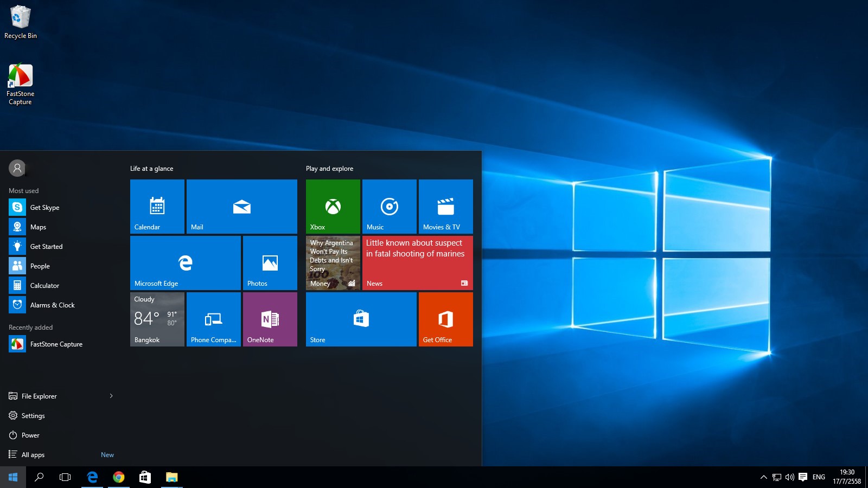Open the Bangkok weather tile
Screen dimensions: 868x488
coord(157,319)
